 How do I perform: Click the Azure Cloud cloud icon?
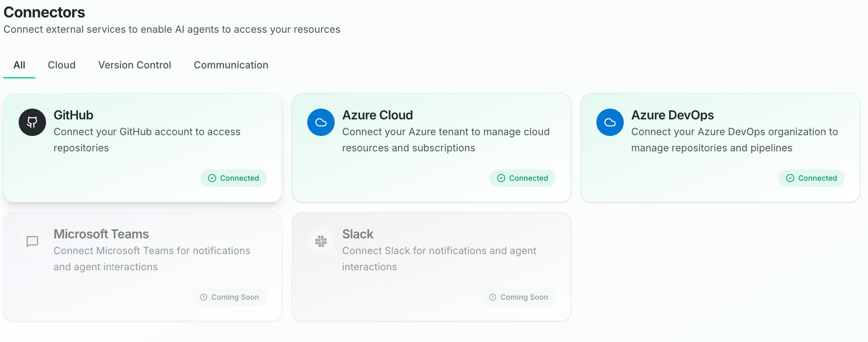pyautogui.click(x=321, y=122)
